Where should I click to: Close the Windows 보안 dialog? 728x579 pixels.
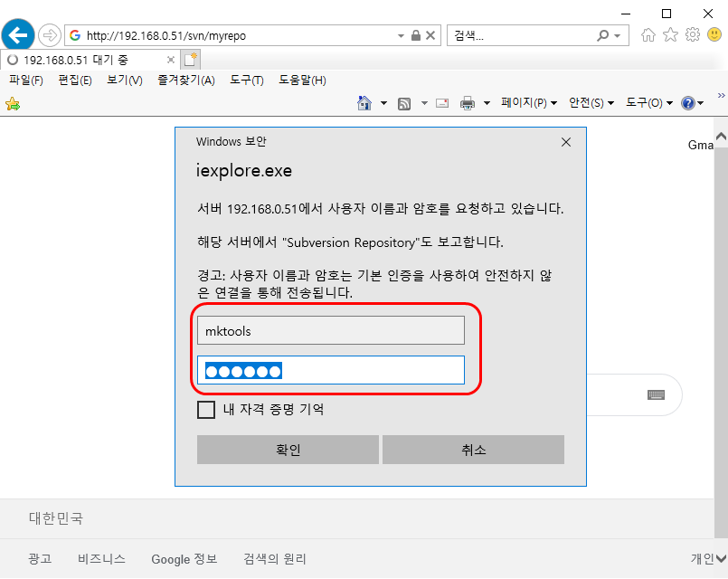coord(566,142)
